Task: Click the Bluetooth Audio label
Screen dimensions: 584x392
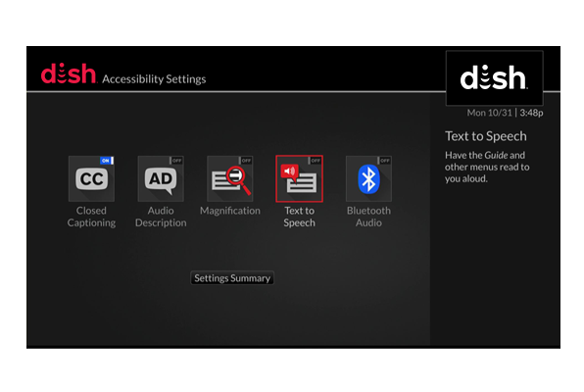Action: [368, 217]
